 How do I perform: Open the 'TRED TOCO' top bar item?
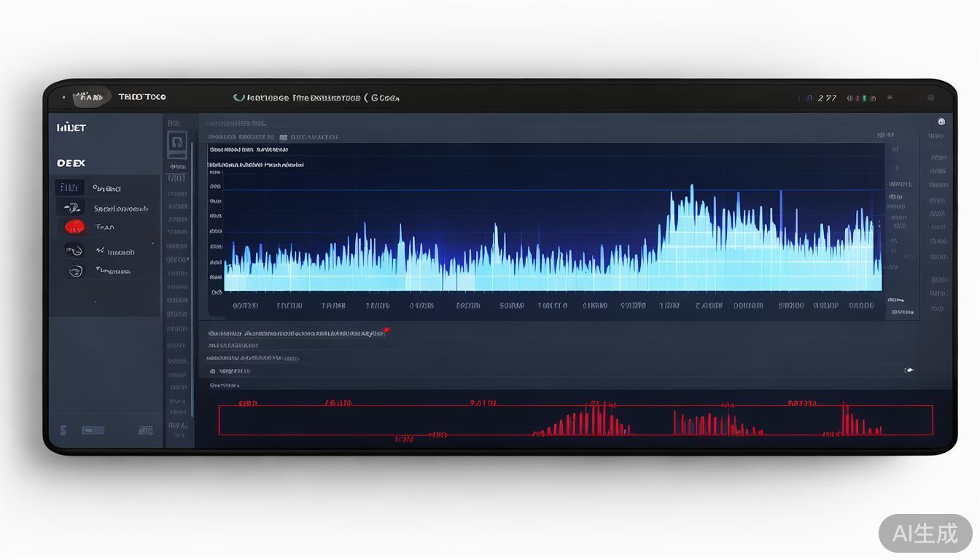click(x=141, y=97)
